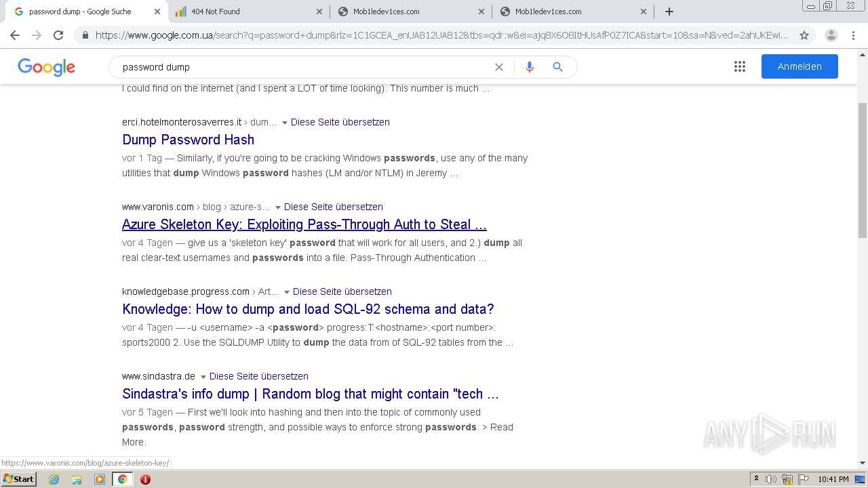The height and width of the screenshot is (488, 868).
Task: Open the Chrome profile avatar icon
Action: [x=831, y=35]
